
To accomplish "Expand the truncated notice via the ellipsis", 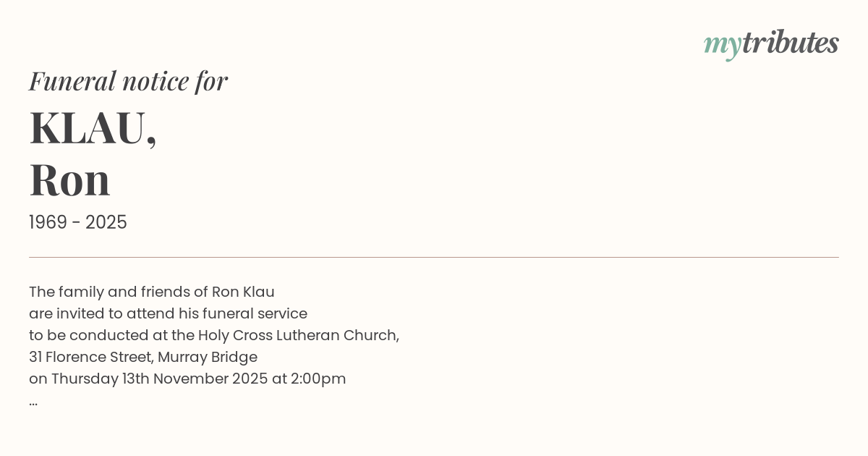I will 33,402.
